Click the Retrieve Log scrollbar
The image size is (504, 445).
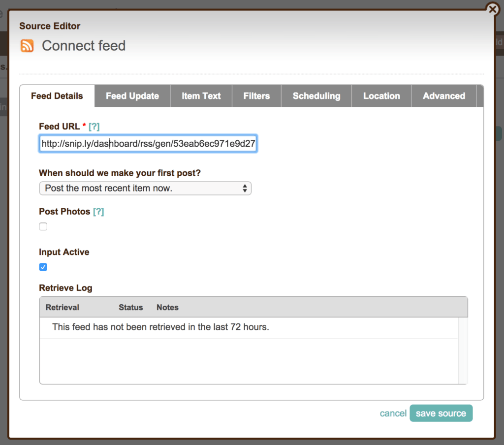(x=463, y=350)
